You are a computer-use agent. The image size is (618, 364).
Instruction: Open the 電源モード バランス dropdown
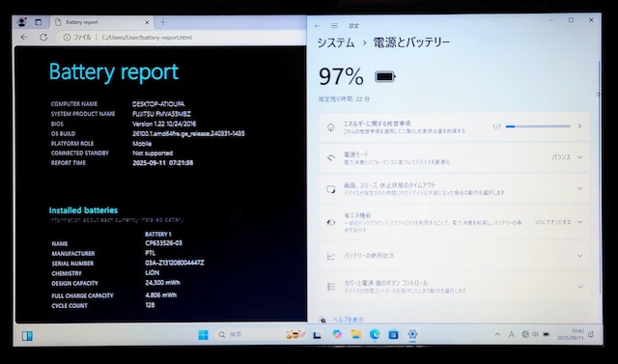point(567,157)
